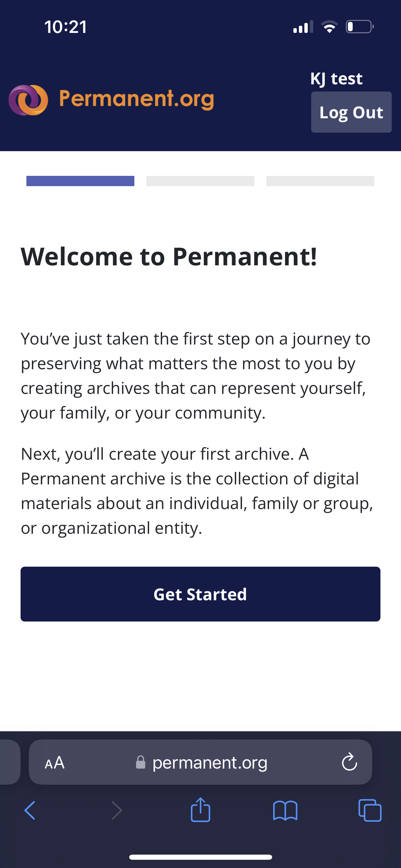Tap Safari's back arrow
This screenshot has height=868, width=401.
pyautogui.click(x=30, y=810)
